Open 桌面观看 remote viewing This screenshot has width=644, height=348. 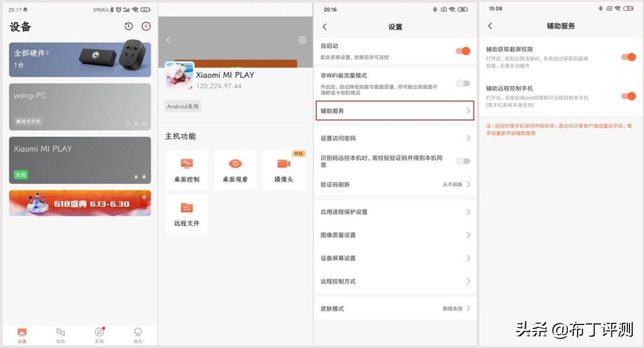[x=235, y=170]
